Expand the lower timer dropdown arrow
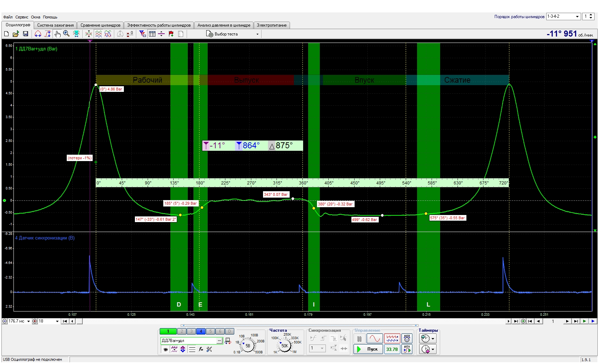The height and width of the screenshot is (364, 602). pyautogui.click(x=433, y=349)
